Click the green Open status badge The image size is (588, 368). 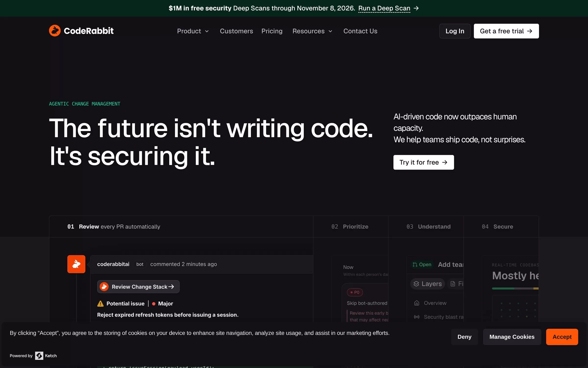[422, 264]
